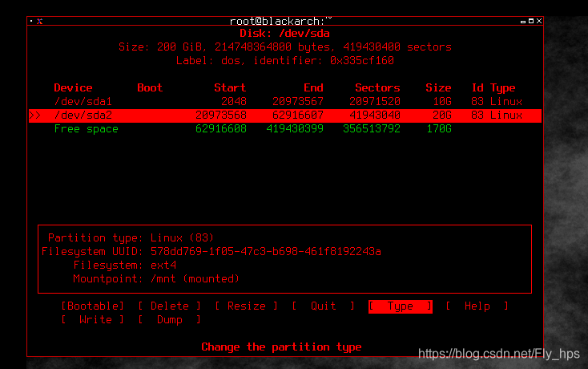Click the Partition type Linux (83) line
This screenshot has width=588, height=369.
131,238
